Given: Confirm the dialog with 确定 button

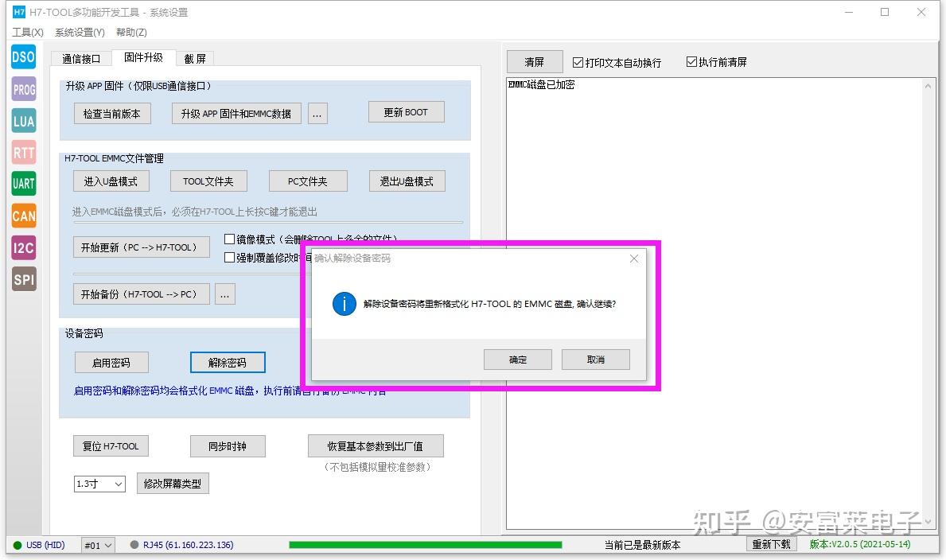Looking at the screenshot, I should [x=517, y=359].
